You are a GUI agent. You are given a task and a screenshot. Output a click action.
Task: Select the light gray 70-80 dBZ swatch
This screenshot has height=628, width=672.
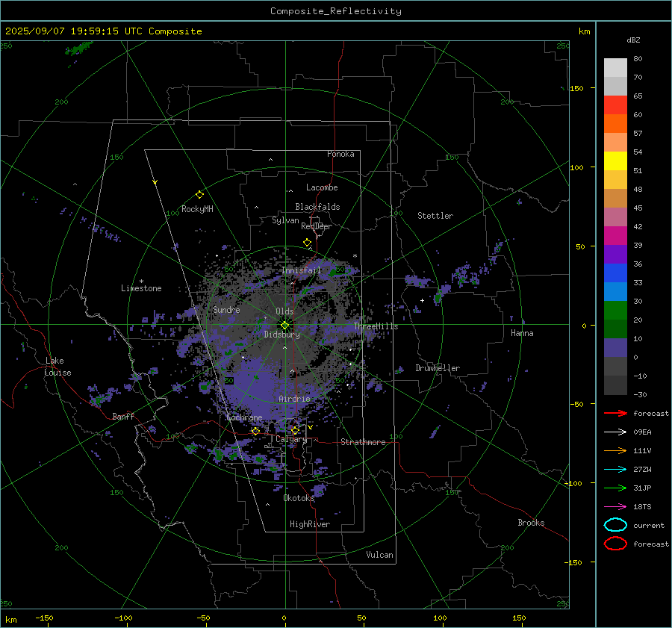615,68
